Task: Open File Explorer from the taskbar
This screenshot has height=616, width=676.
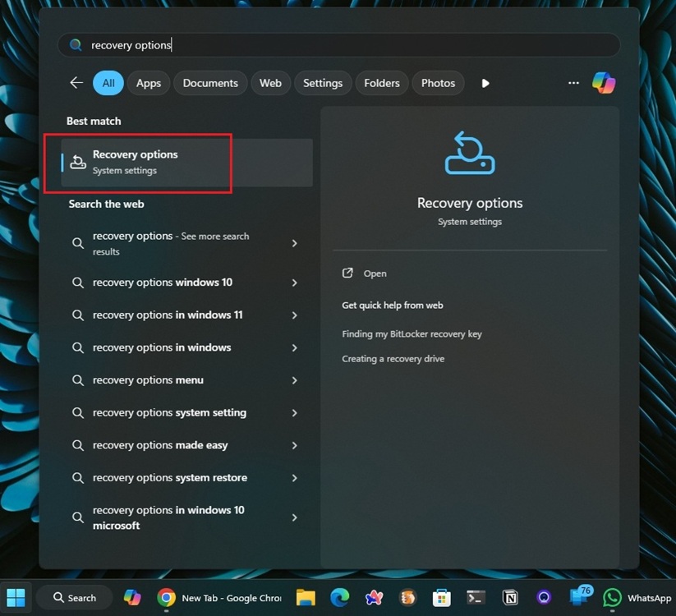Action: (306, 597)
